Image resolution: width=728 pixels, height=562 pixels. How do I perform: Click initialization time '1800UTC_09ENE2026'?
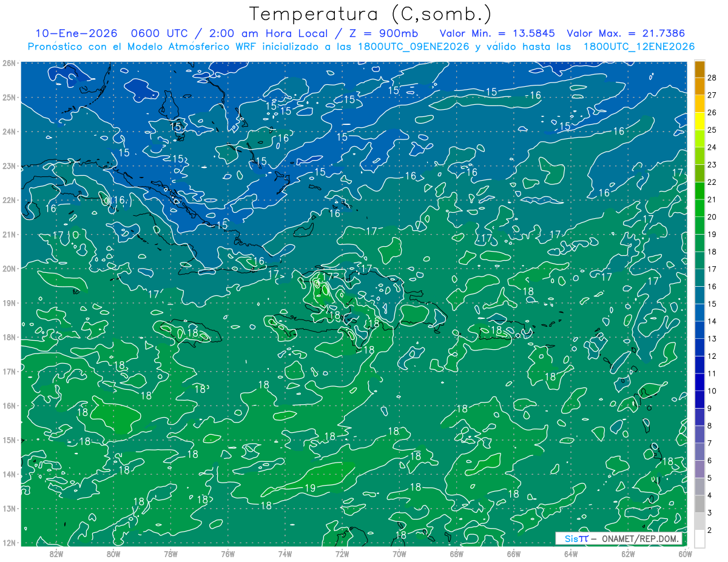[415, 47]
